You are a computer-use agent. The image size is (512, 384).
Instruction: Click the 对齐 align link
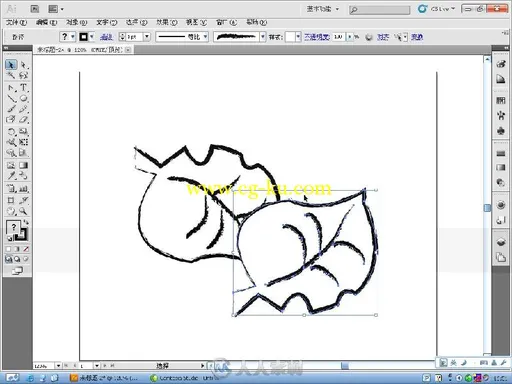coord(383,37)
